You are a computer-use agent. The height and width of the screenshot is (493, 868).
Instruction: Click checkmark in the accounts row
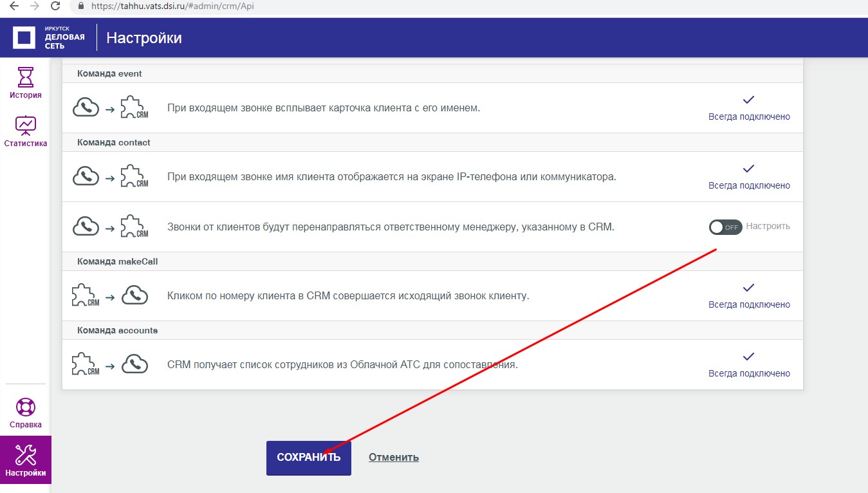748,357
